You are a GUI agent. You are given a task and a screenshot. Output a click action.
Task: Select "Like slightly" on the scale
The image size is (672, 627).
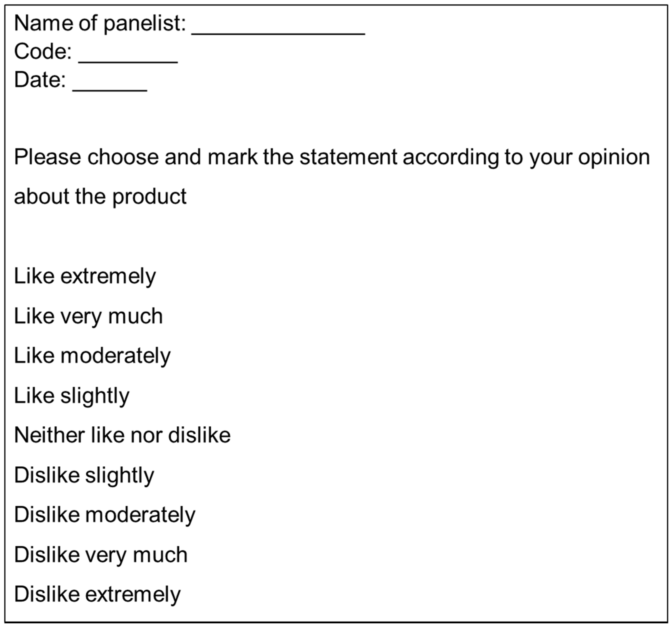72,396
